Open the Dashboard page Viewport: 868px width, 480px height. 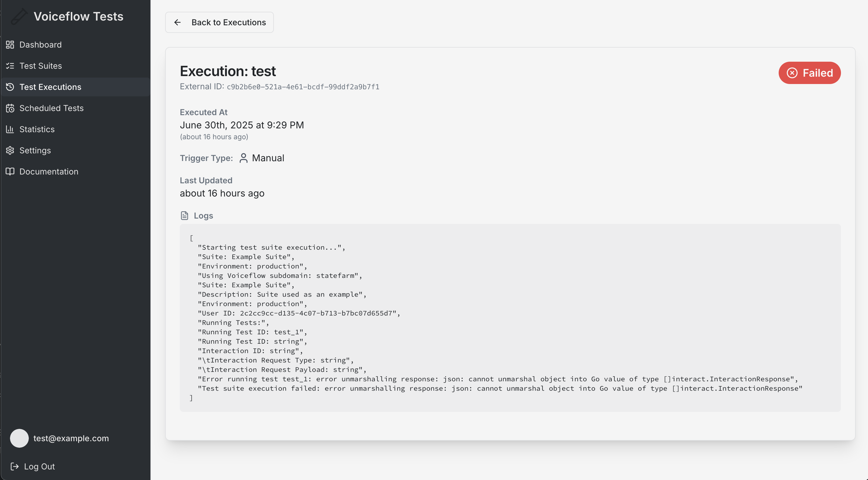click(76, 44)
